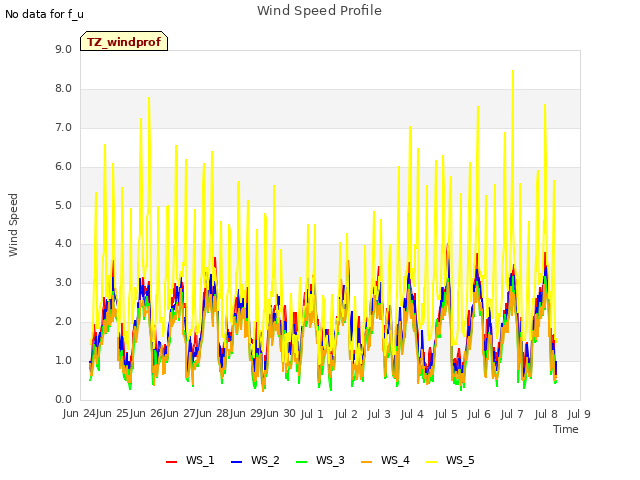
Task: Click the Jul 2 x-axis date label
Action: pos(346,414)
